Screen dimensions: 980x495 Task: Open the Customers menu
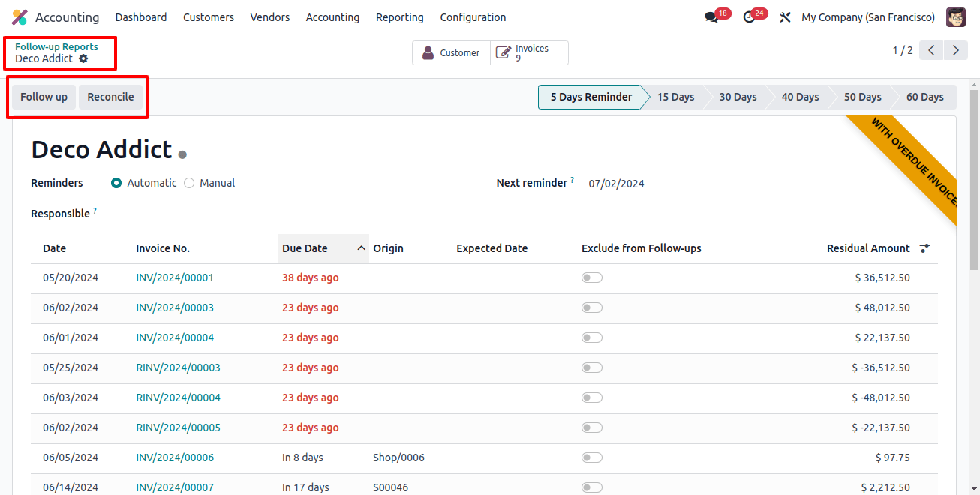pyautogui.click(x=209, y=17)
